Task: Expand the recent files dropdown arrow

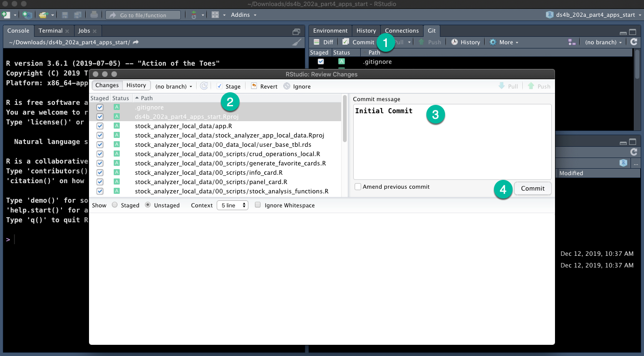Action: click(x=52, y=15)
